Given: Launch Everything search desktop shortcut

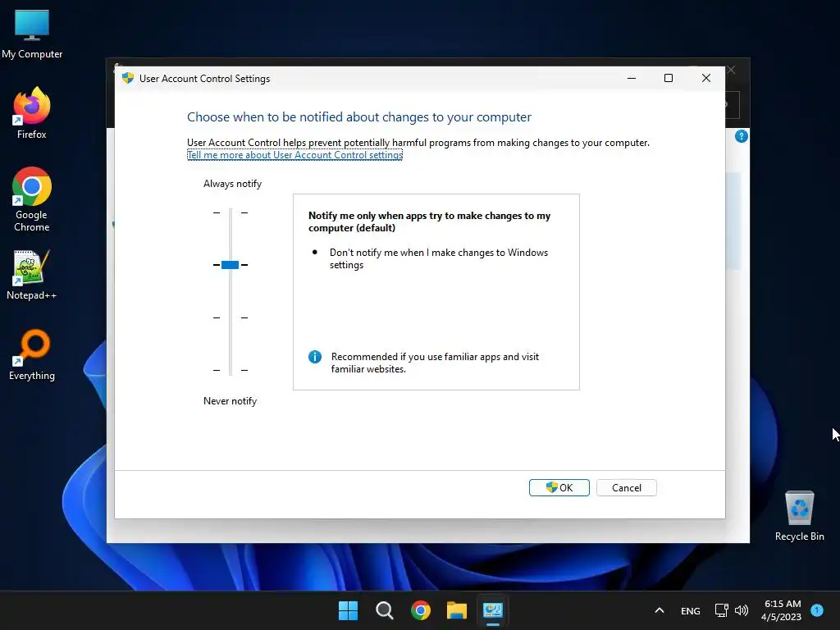Looking at the screenshot, I should [x=32, y=354].
